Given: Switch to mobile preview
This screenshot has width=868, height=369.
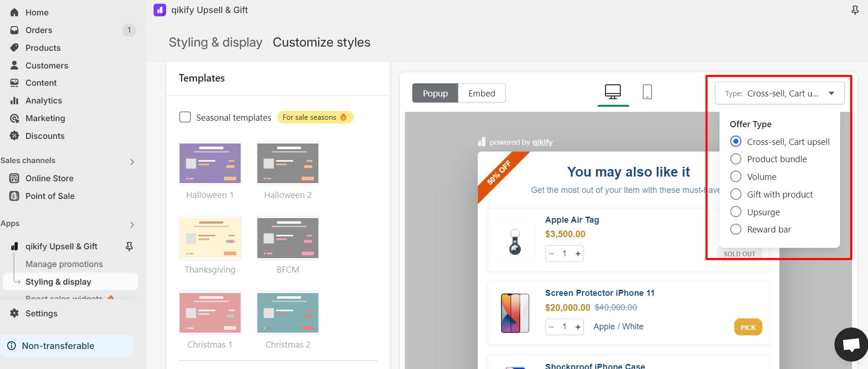Looking at the screenshot, I should [647, 92].
